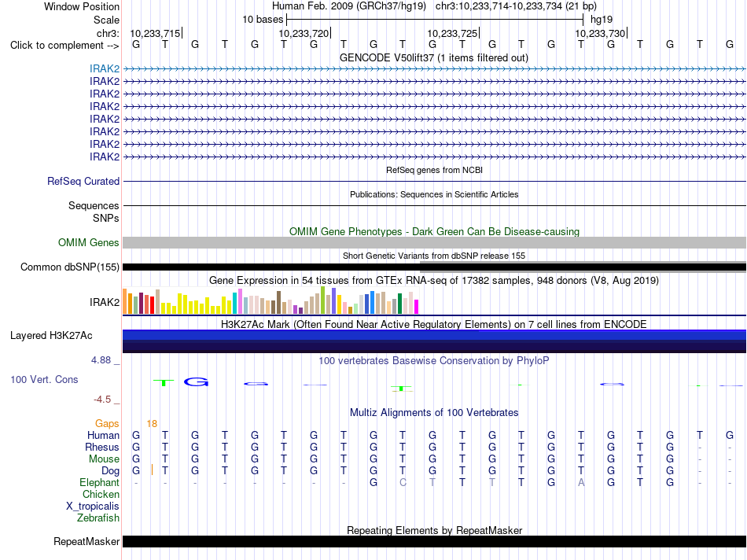Select the light-blue highlighted IRAK2 transcript label

[105, 68]
